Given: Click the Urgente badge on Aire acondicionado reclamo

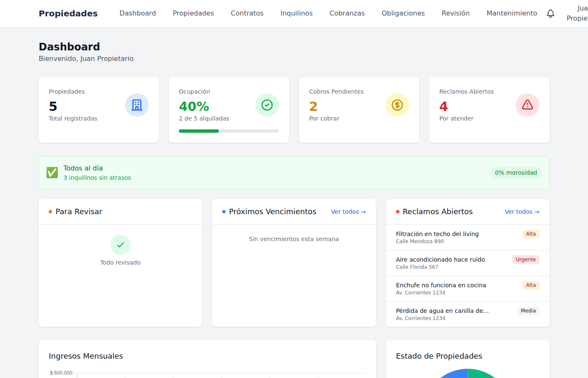Looking at the screenshot, I should (x=525, y=259).
